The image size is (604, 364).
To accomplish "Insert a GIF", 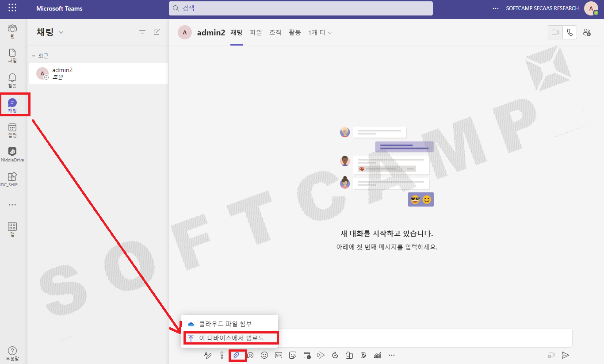I will pos(279,355).
